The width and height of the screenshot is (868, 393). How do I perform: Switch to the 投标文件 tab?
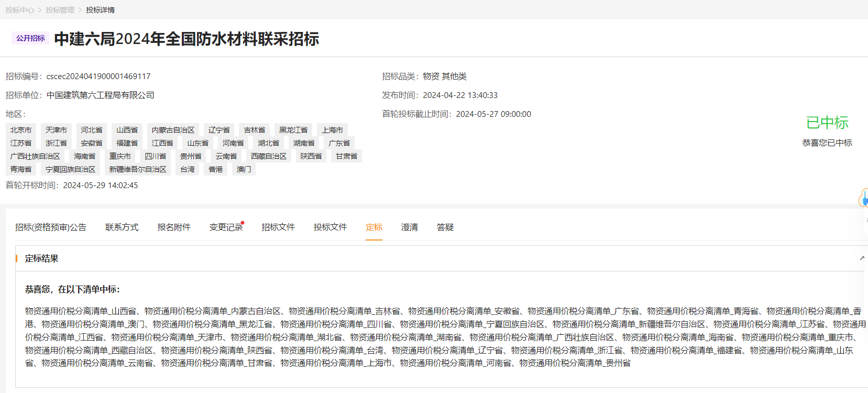click(x=331, y=227)
